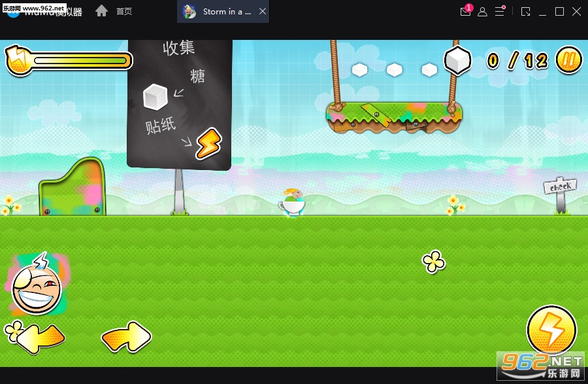Open the user account profile icon
588x384 pixels.
(482, 11)
